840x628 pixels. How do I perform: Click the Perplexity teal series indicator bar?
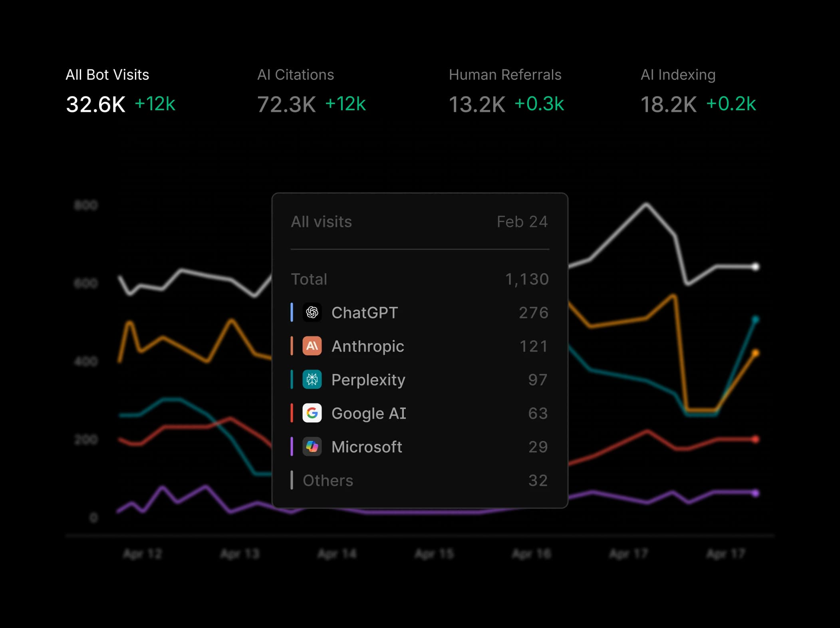pos(292,380)
